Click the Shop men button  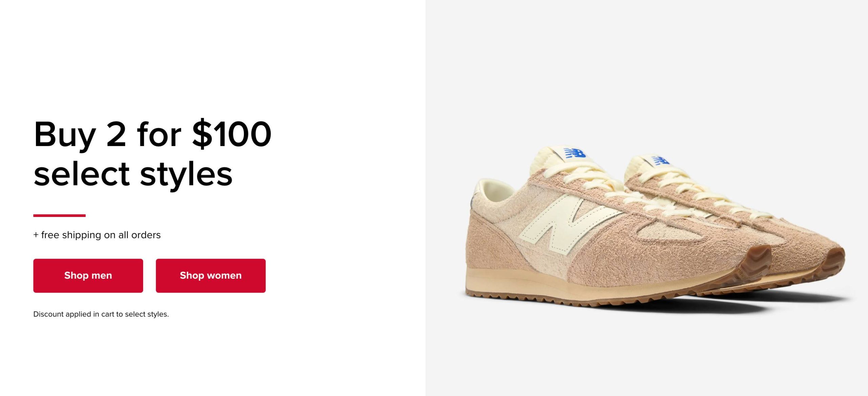88,276
